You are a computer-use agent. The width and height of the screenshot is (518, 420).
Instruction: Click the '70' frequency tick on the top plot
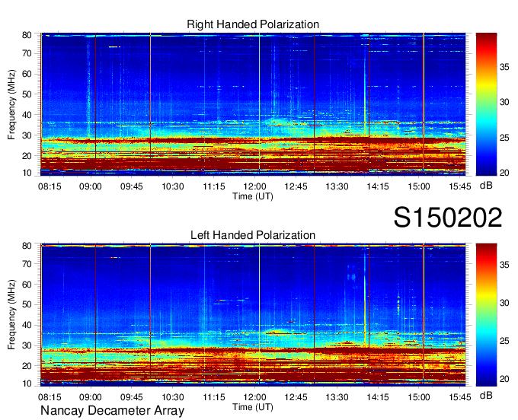(27, 53)
